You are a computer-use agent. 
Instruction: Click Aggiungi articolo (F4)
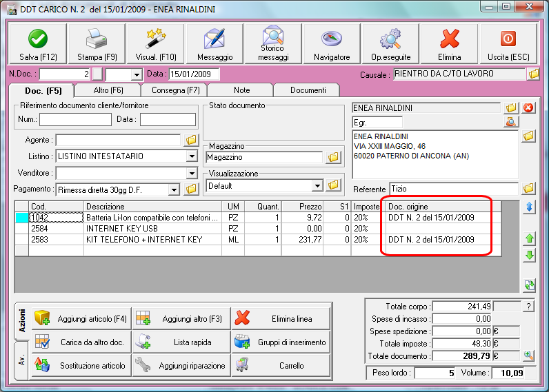click(82, 318)
